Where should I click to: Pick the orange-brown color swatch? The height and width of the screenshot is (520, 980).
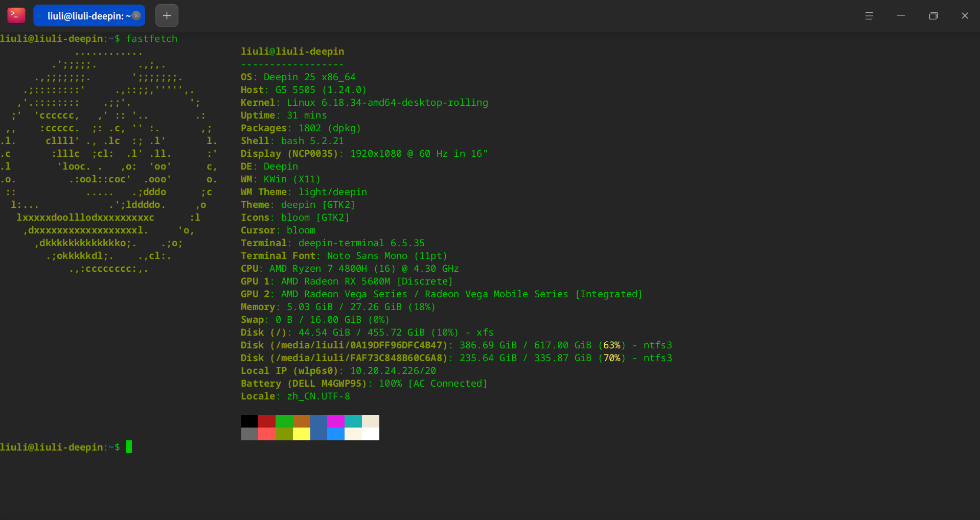tap(302, 421)
